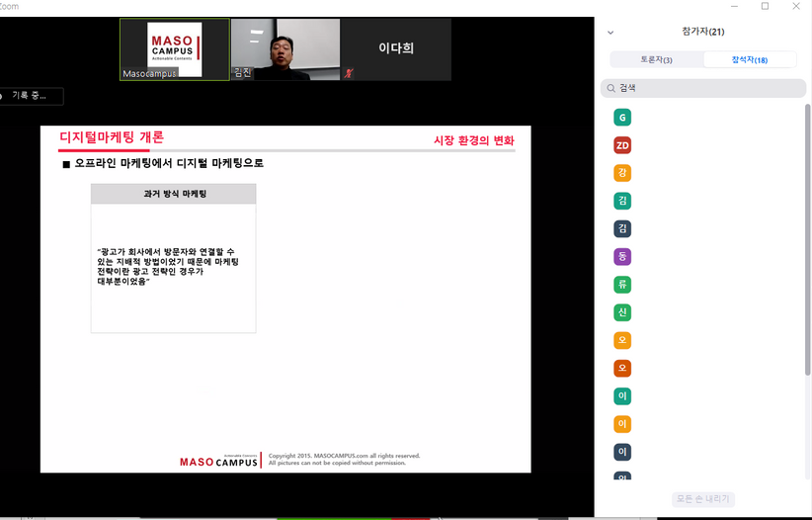This screenshot has height=520, width=812.
Task: Click the orange '강' participant avatar
Action: point(622,173)
